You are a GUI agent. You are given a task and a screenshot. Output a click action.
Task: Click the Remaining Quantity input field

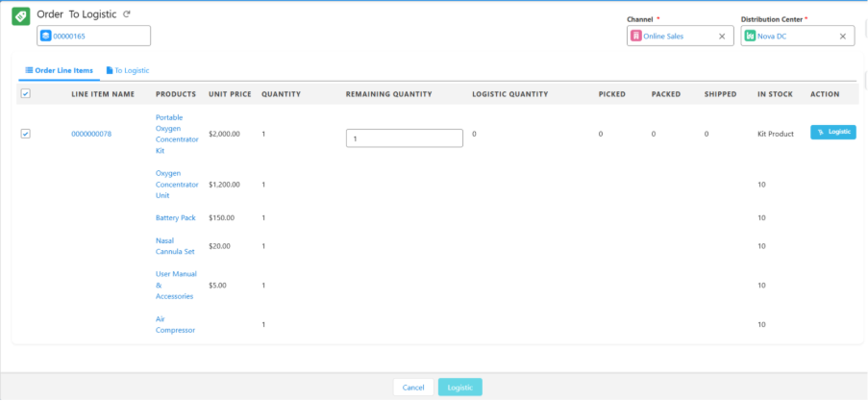click(x=404, y=138)
